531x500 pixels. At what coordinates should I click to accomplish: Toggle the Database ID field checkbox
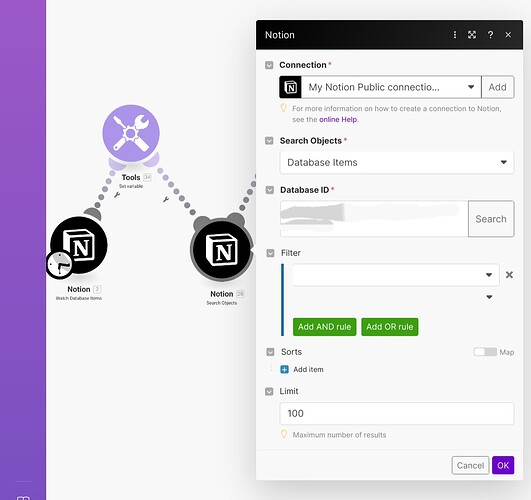pyautogui.click(x=270, y=190)
